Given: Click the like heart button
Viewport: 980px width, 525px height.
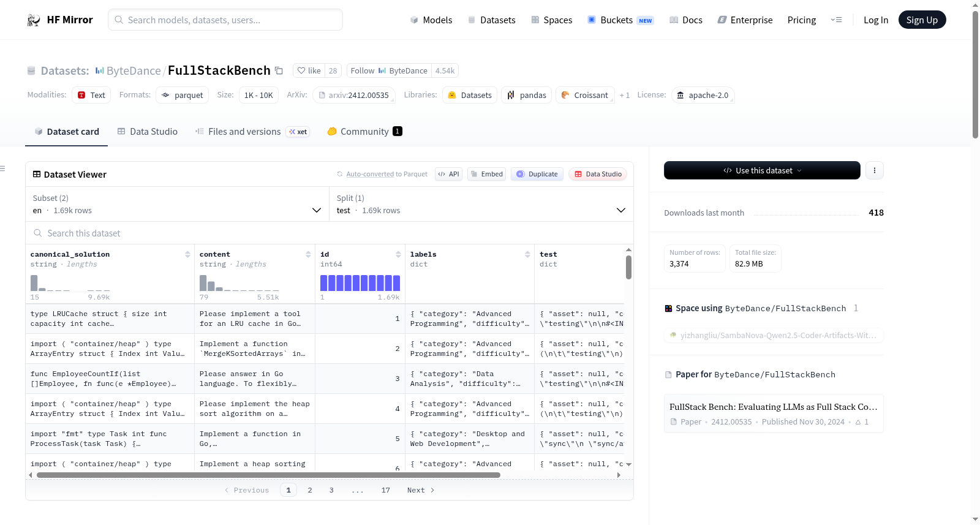Looking at the screenshot, I should (309, 70).
